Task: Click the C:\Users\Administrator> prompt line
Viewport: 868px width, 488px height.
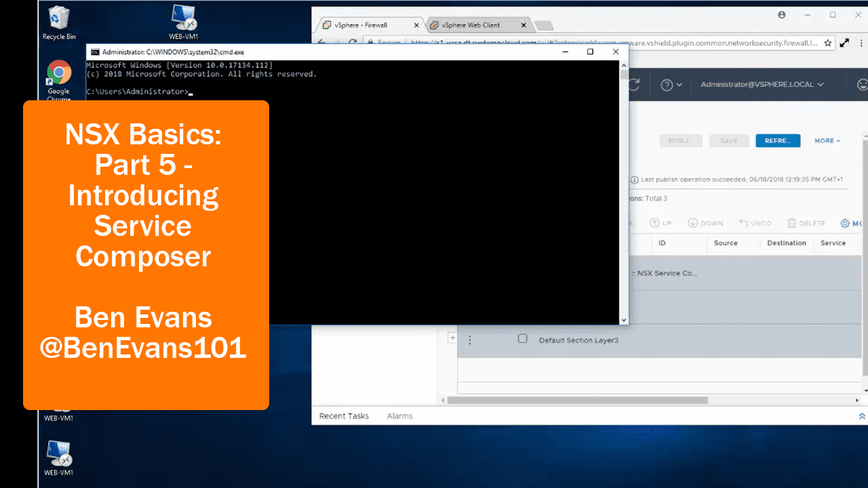Action: pyautogui.click(x=140, y=91)
